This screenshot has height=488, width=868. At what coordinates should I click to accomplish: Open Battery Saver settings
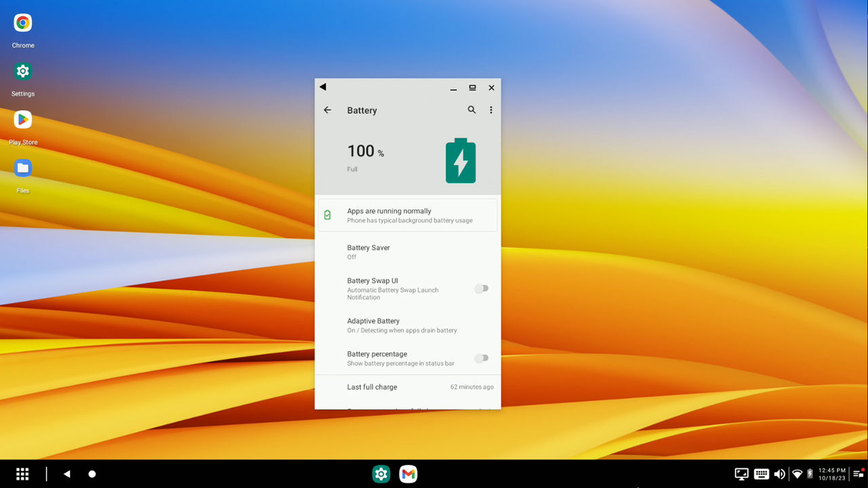pos(408,252)
